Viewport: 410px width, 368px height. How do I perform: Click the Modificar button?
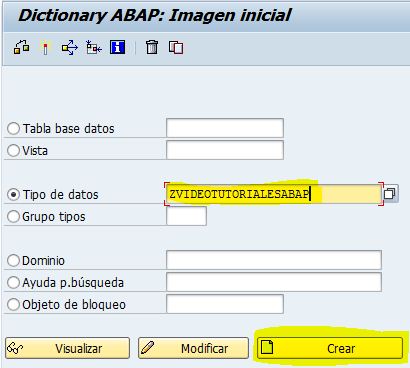(x=193, y=348)
